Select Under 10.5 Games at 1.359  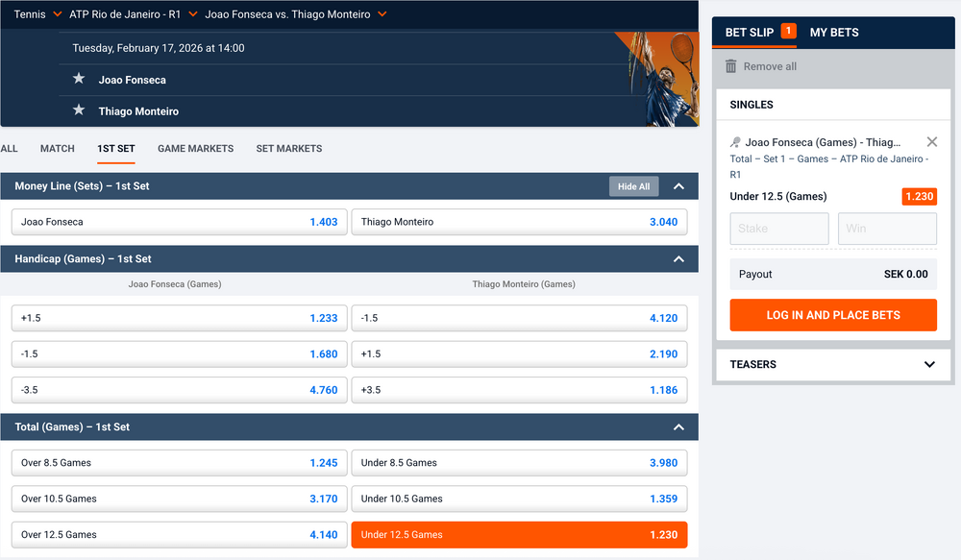pyautogui.click(x=519, y=499)
